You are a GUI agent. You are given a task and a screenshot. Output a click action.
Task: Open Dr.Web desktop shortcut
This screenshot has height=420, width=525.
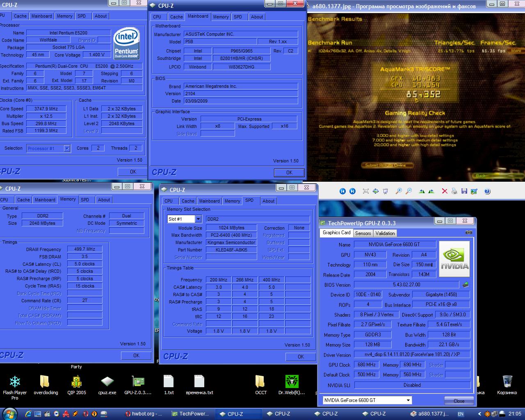(x=292, y=385)
